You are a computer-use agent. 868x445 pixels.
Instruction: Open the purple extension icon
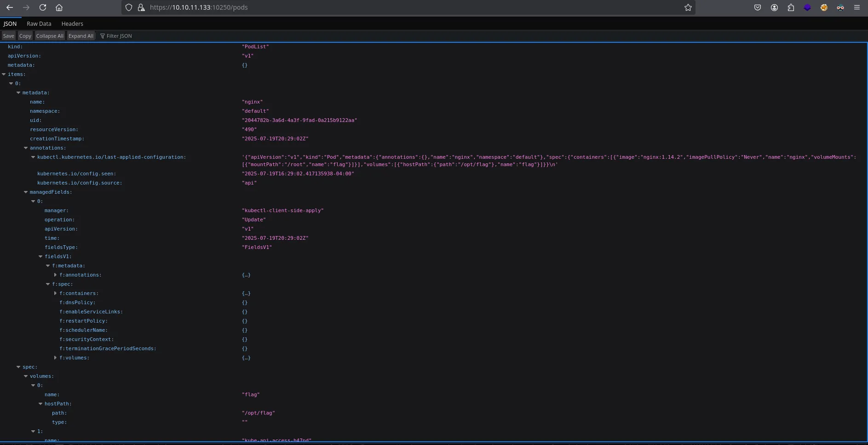(x=807, y=7)
